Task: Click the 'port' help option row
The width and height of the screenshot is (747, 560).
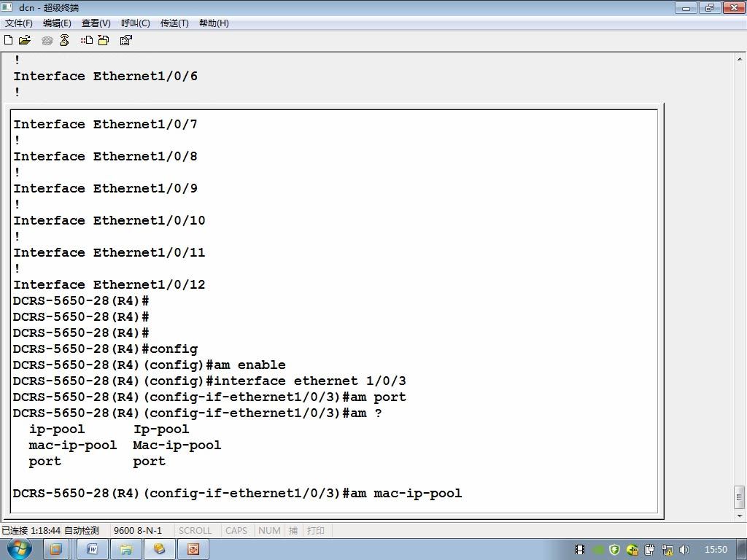Action: point(97,462)
